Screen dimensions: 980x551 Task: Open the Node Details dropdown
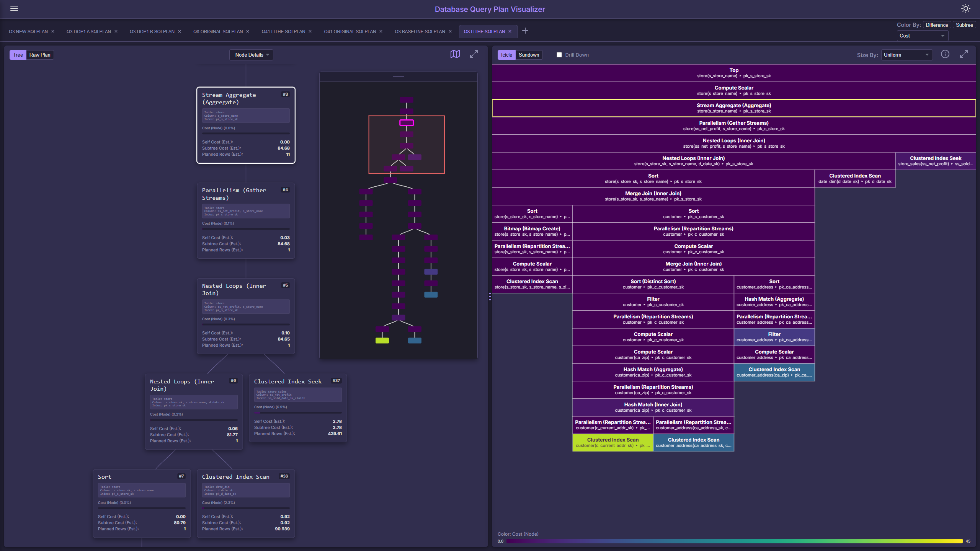click(252, 55)
